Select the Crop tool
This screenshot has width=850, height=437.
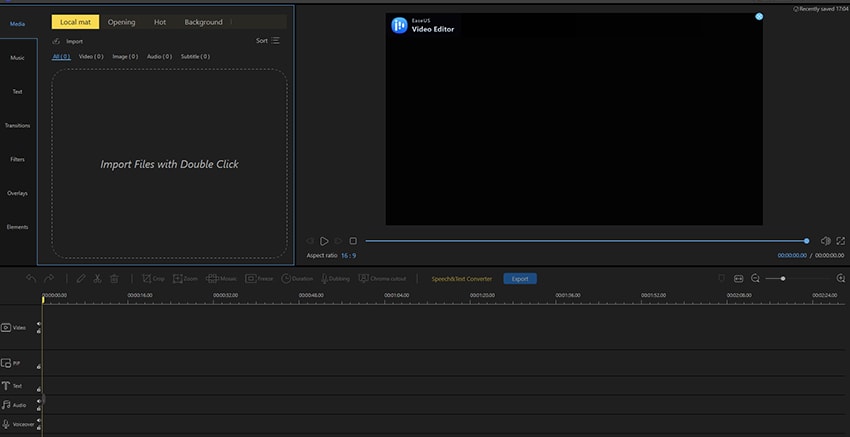[153, 279]
